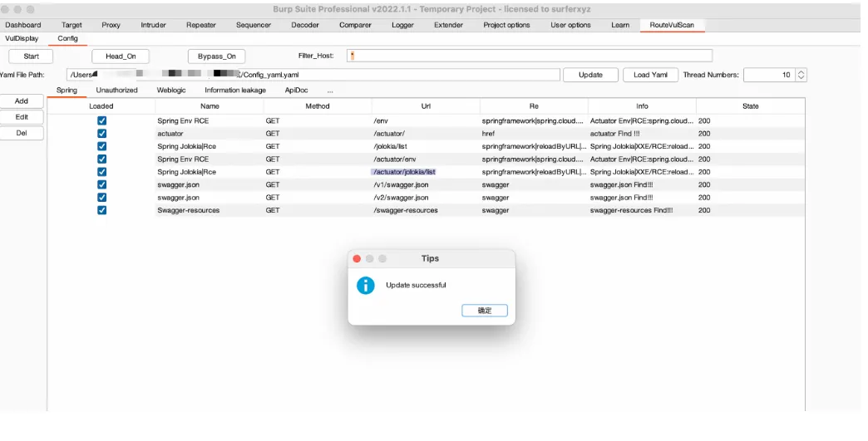Select the Spring rules tab

[x=67, y=90]
